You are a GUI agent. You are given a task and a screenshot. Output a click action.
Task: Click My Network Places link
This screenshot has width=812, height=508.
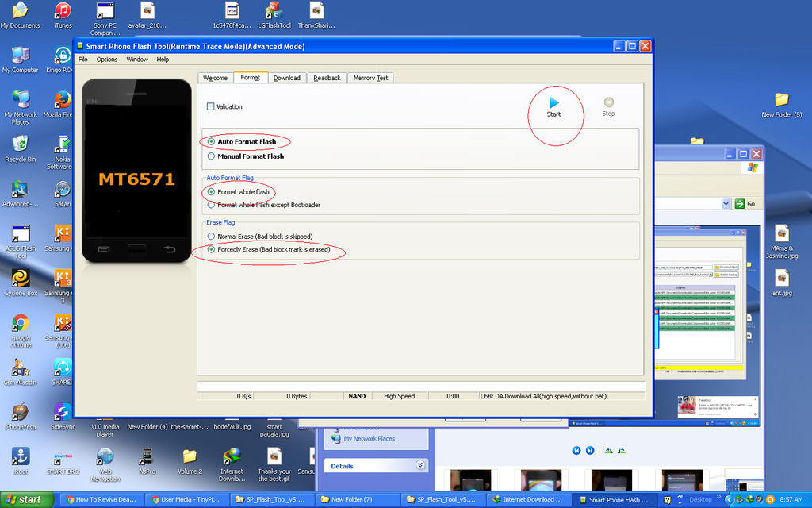click(369, 438)
